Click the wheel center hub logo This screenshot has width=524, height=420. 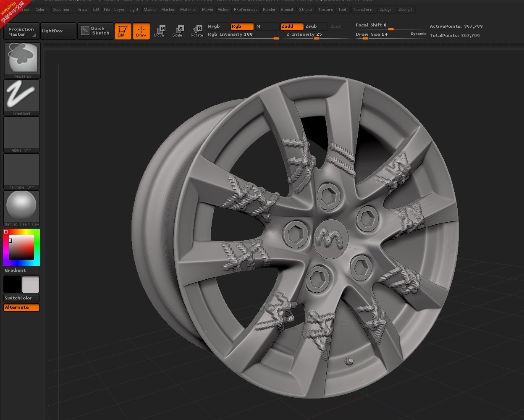tap(330, 239)
